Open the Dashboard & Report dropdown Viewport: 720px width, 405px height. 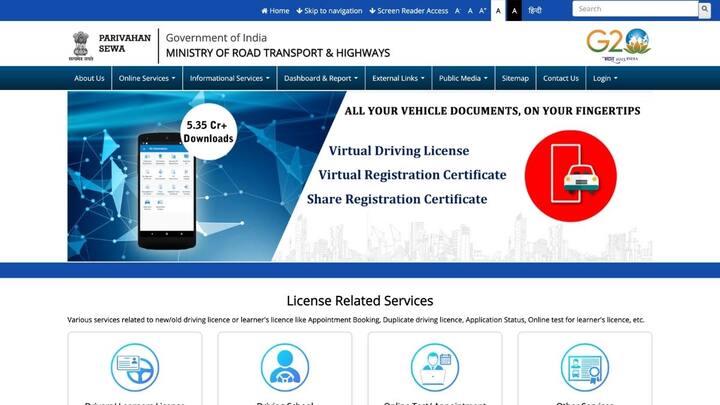[320, 78]
